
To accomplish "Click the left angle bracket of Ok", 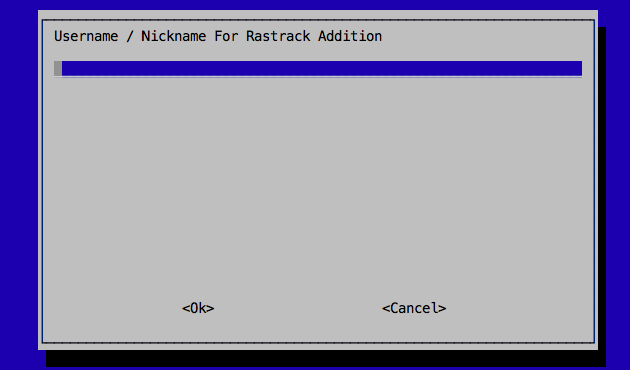I will (186, 309).
